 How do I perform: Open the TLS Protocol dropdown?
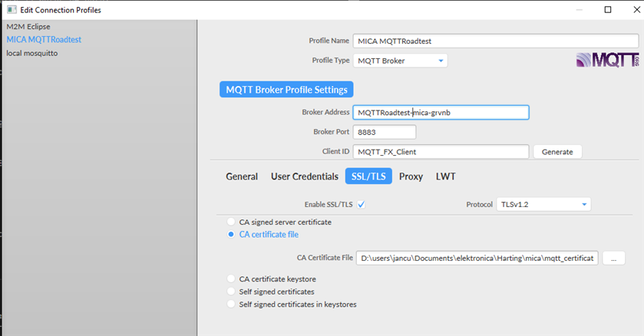pyautogui.click(x=543, y=204)
